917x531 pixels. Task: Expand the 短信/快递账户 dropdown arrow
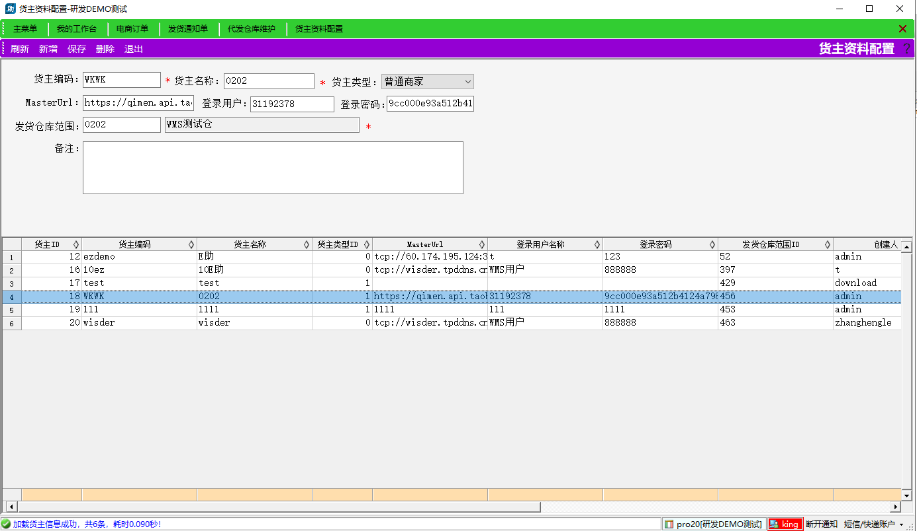(901, 524)
